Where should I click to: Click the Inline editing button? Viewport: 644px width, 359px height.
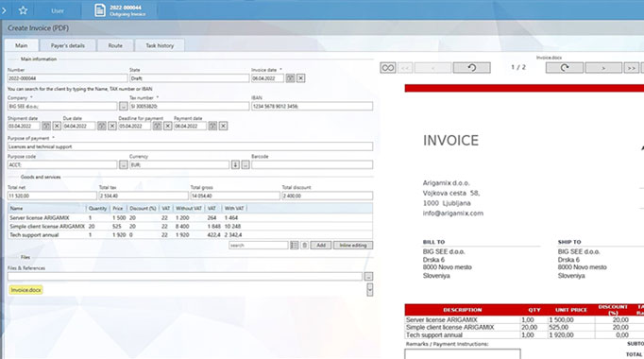[x=353, y=246]
